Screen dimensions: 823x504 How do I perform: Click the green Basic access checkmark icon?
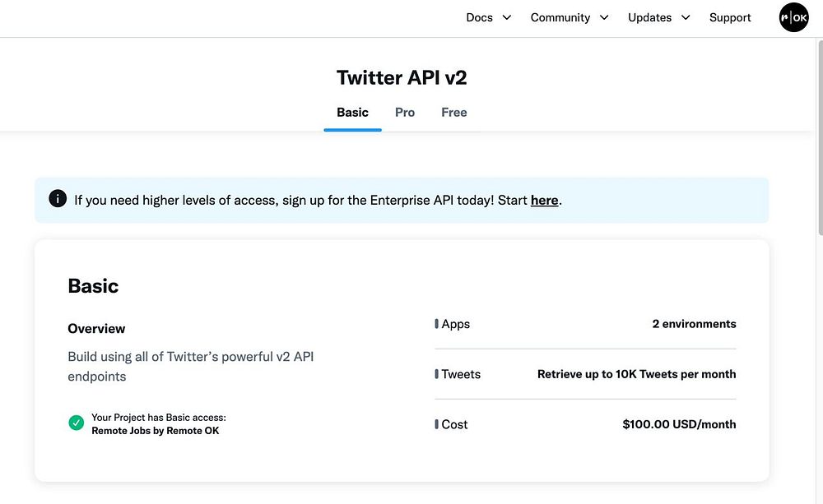pyautogui.click(x=77, y=423)
